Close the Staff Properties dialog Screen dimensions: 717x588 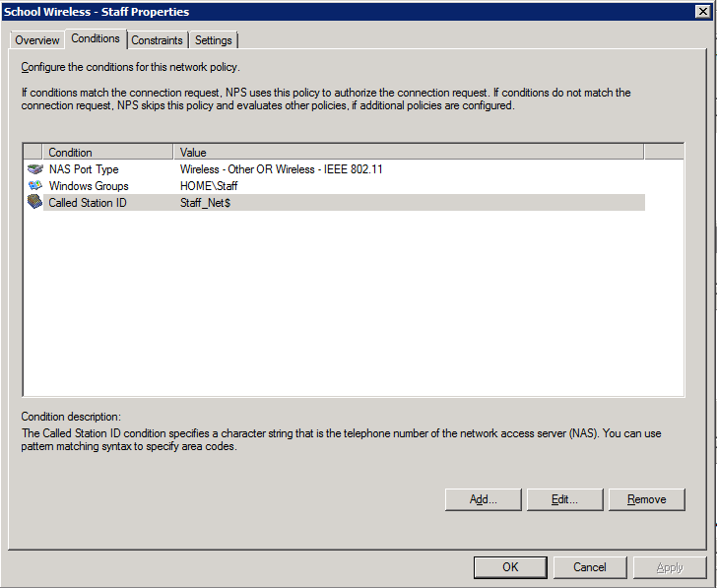(x=703, y=12)
